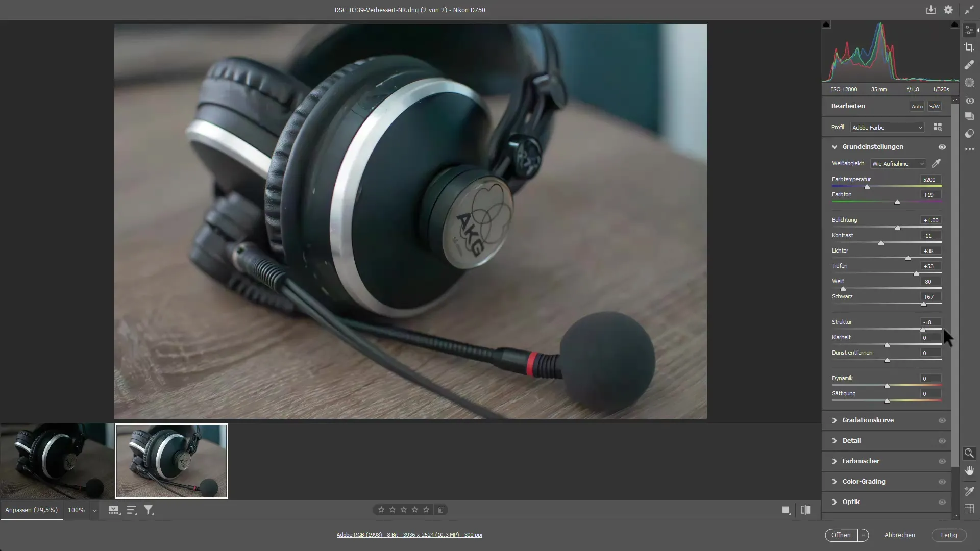Expand the Optik section
The height and width of the screenshot is (551, 980).
click(x=835, y=502)
